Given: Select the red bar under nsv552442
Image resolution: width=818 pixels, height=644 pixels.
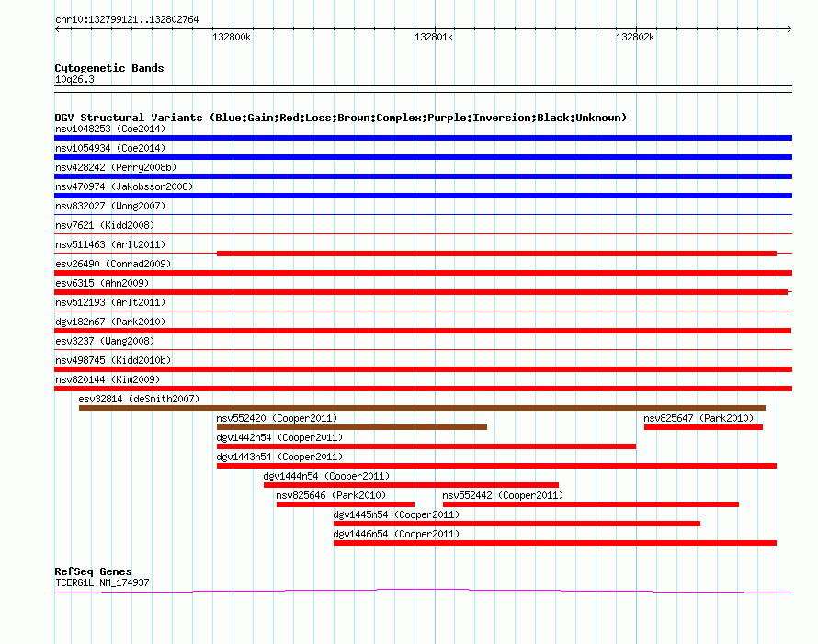Looking at the screenshot, I should click(x=591, y=504).
